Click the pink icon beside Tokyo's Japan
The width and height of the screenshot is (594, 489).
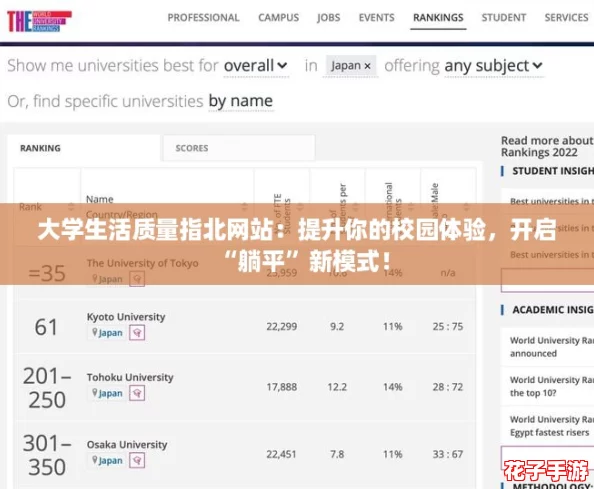click(137, 279)
